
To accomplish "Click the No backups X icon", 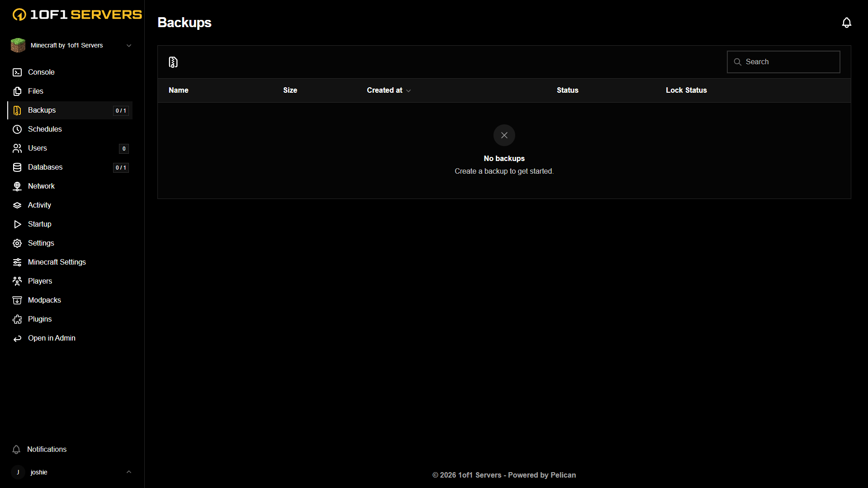I will [504, 135].
